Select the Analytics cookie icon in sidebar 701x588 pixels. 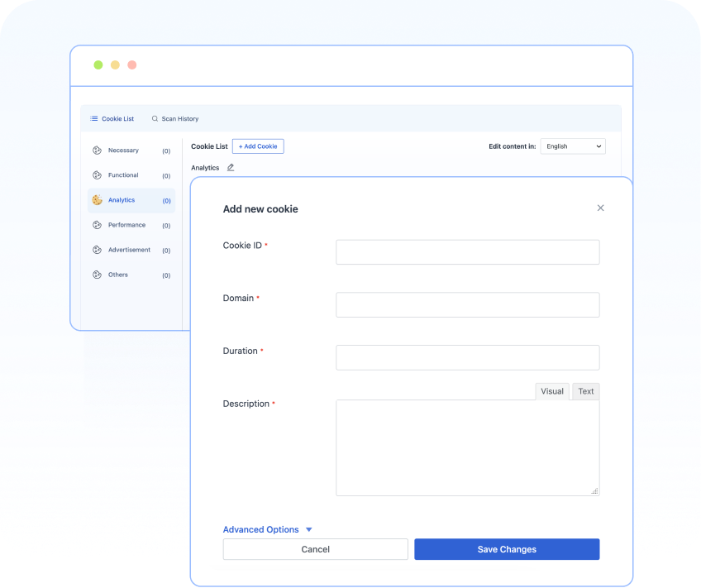tap(98, 199)
